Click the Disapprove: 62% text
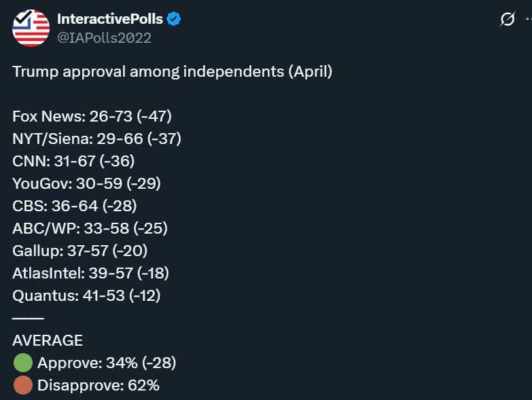Image resolution: width=532 pixels, height=400 pixels. pyautogui.click(x=99, y=386)
